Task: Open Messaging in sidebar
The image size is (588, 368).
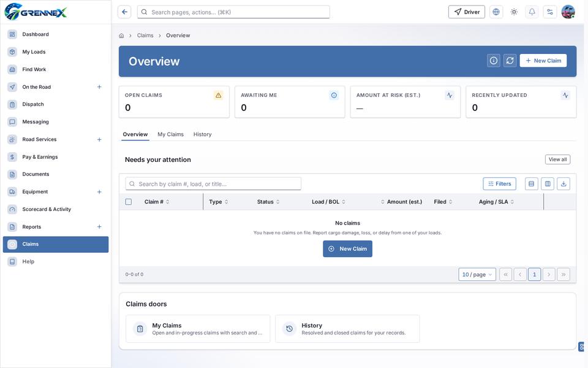Action: click(x=56, y=121)
